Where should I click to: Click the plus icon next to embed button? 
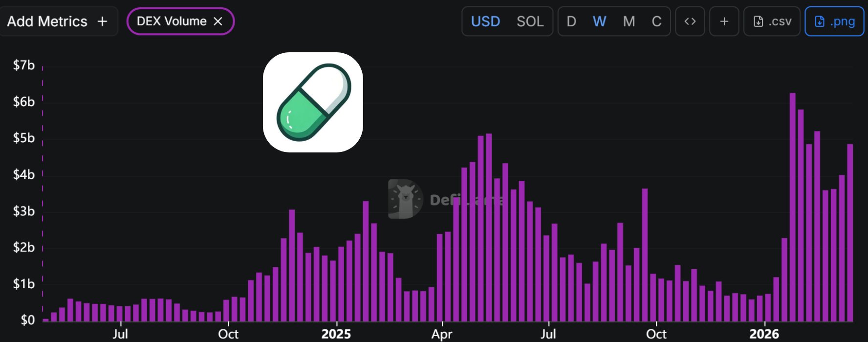click(x=724, y=21)
